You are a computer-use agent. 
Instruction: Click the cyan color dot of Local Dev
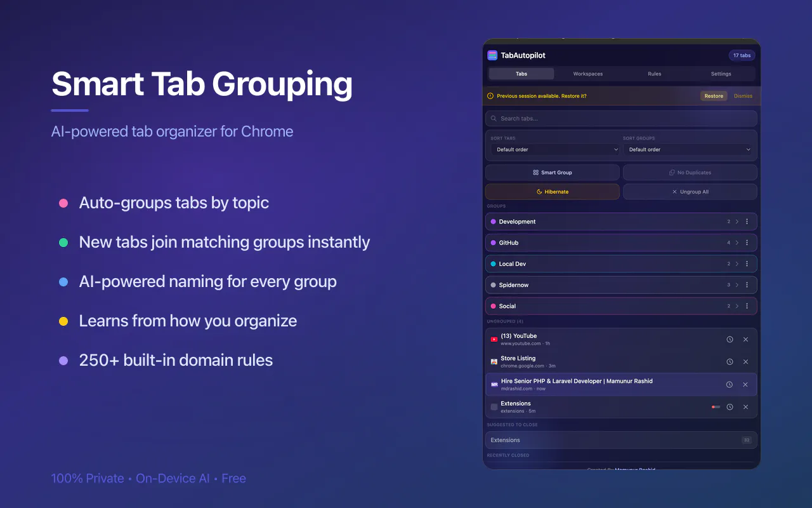point(493,264)
